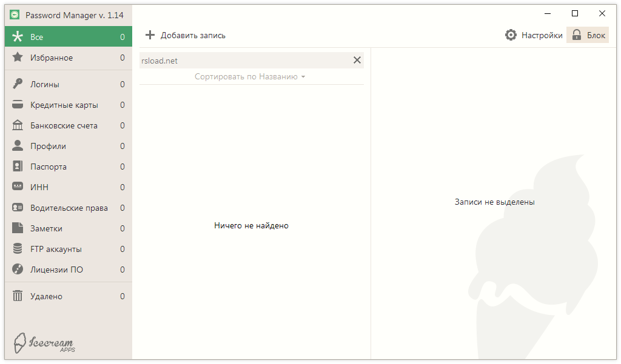The image size is (621, 364).
Task: Open FTP аккаунты using the stacked disks icon
Action: tap(18, 248)
